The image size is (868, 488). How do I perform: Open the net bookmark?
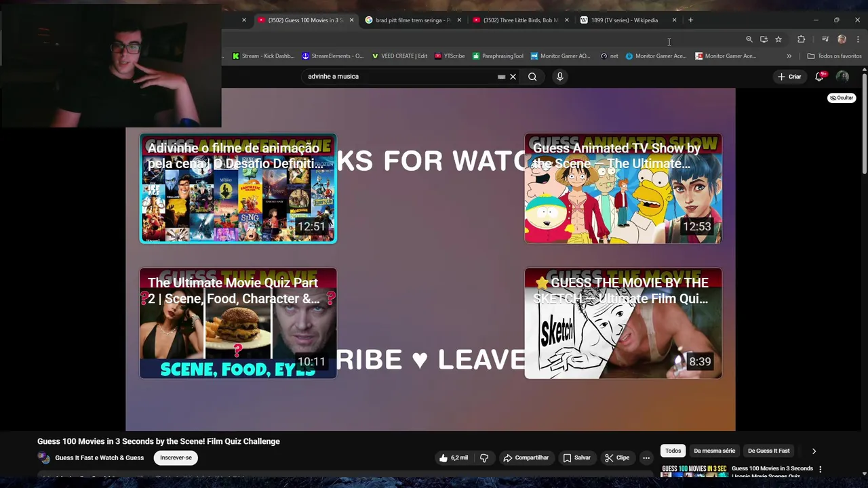[609, 56]
